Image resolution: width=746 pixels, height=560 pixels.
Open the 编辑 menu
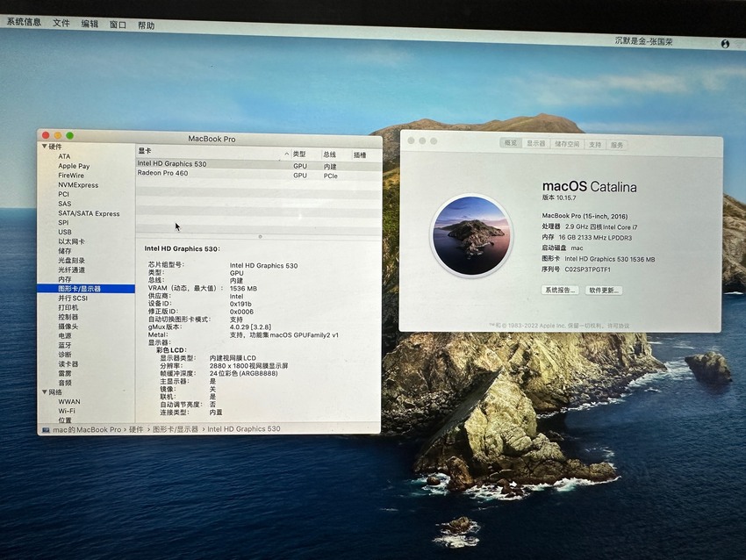(90, 24)
